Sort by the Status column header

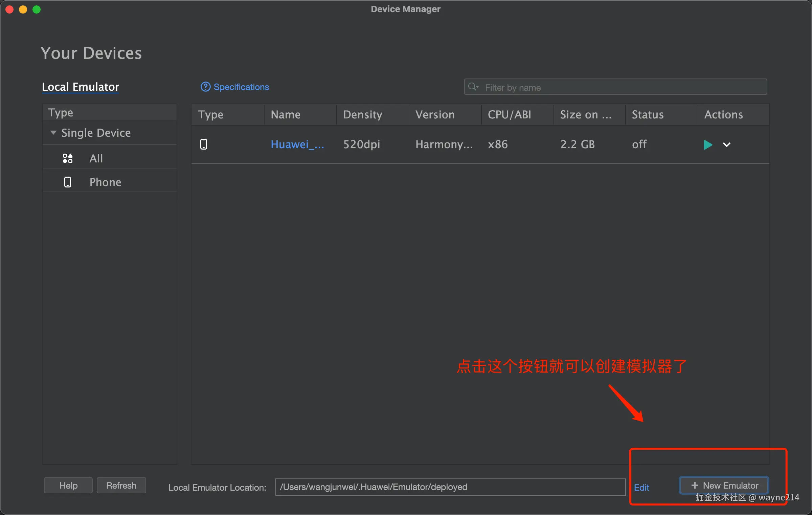[648, 115]
